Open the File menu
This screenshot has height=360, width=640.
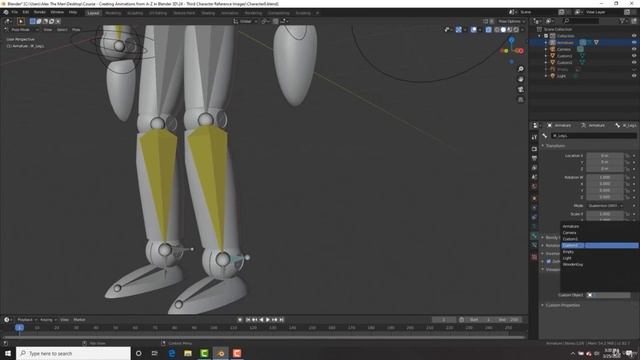pos(15,12)
